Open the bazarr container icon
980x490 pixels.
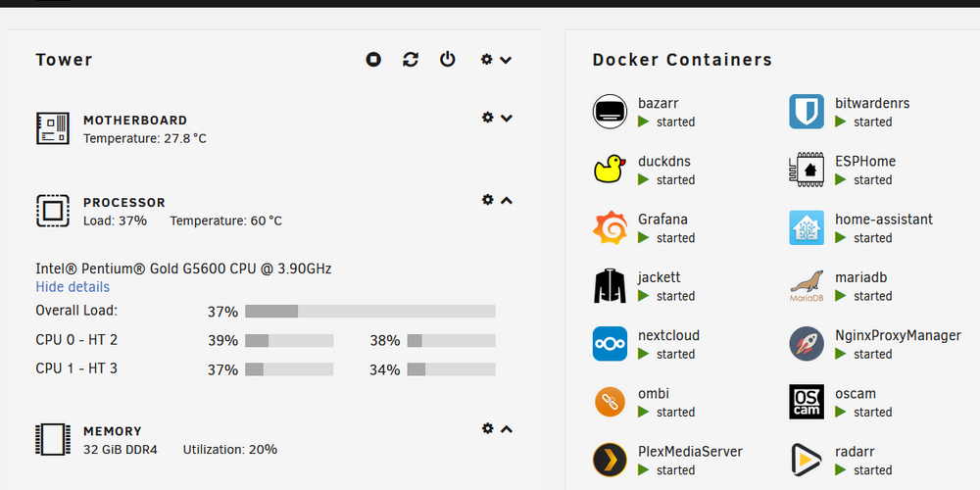[x=610, y=112]
